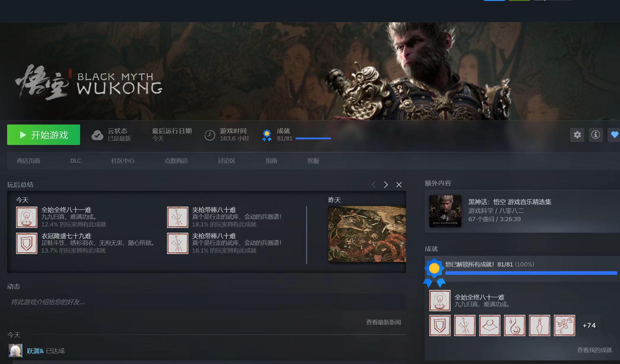Image resolution: width=620 pixels, height=364 pixels.
Task: Click the 81/81 achievement progress bar in the 成就 panel
Action: coord(531,273)
